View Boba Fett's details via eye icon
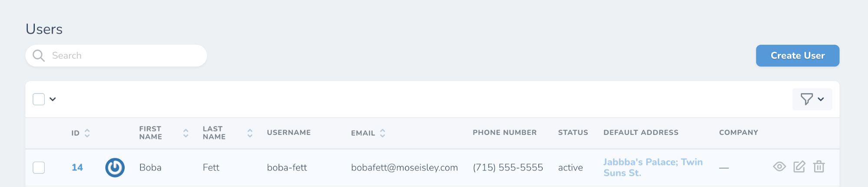868x187 pixels. click(779, 167)
